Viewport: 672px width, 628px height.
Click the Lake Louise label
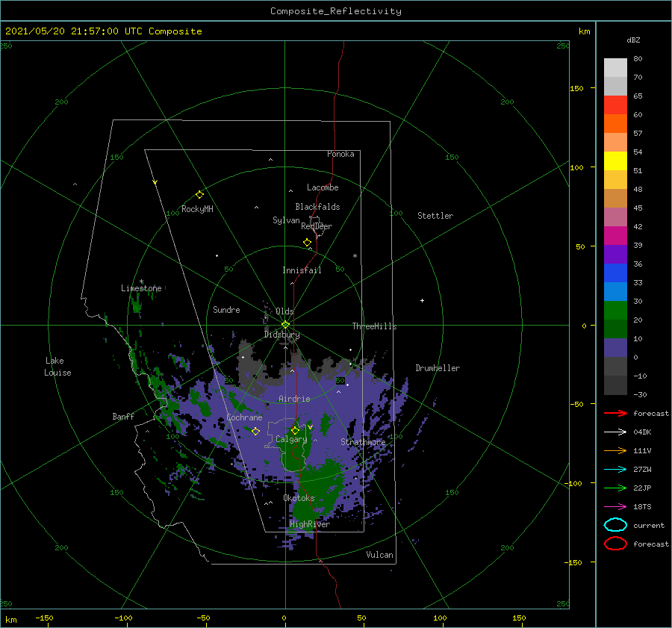click(57, 367)
